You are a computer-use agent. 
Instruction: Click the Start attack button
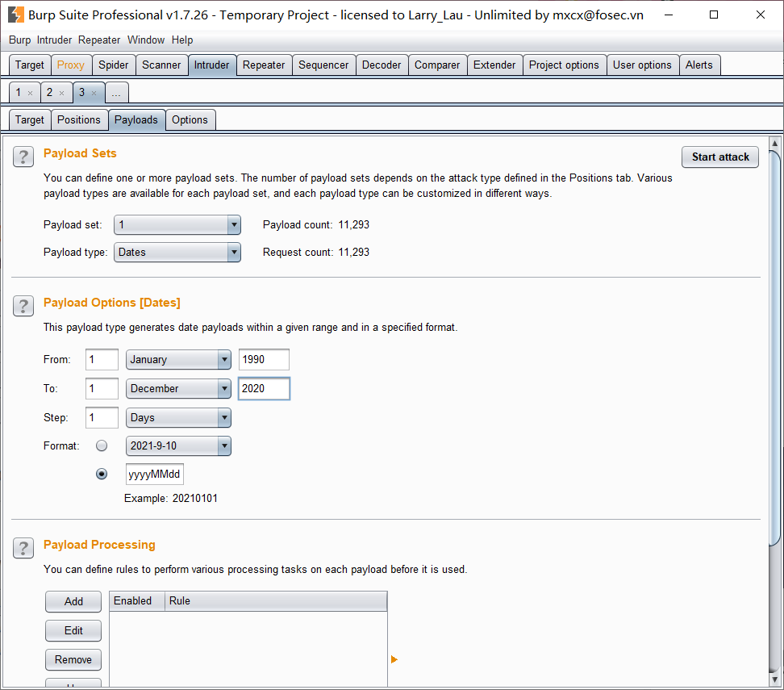(x=720, y=157)
